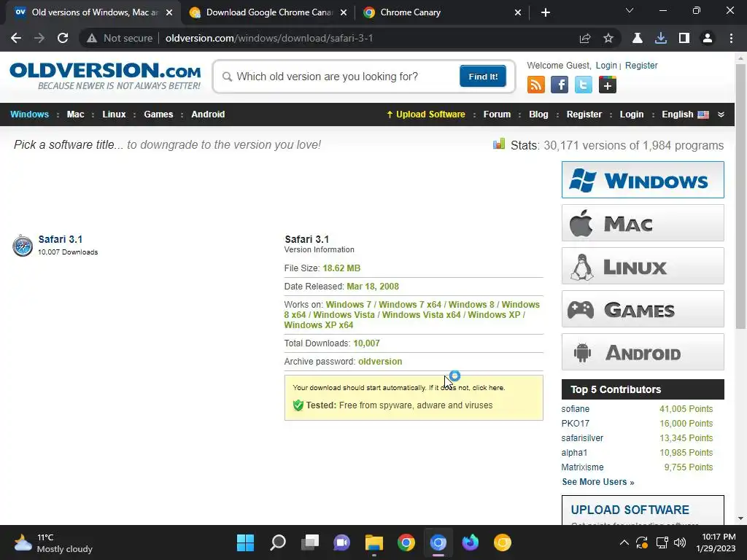Click the Register link in the header
The image size is (747, 560).
[x=641, y=65]
